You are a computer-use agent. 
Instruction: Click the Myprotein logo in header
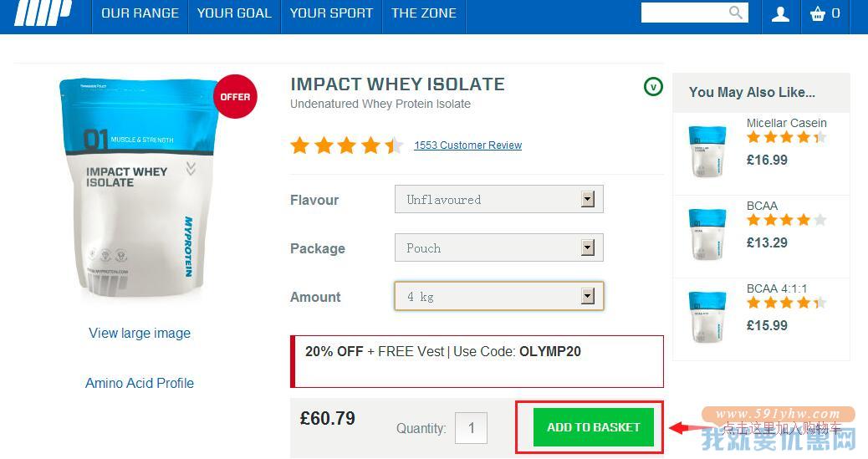click(x=43, y=13)
